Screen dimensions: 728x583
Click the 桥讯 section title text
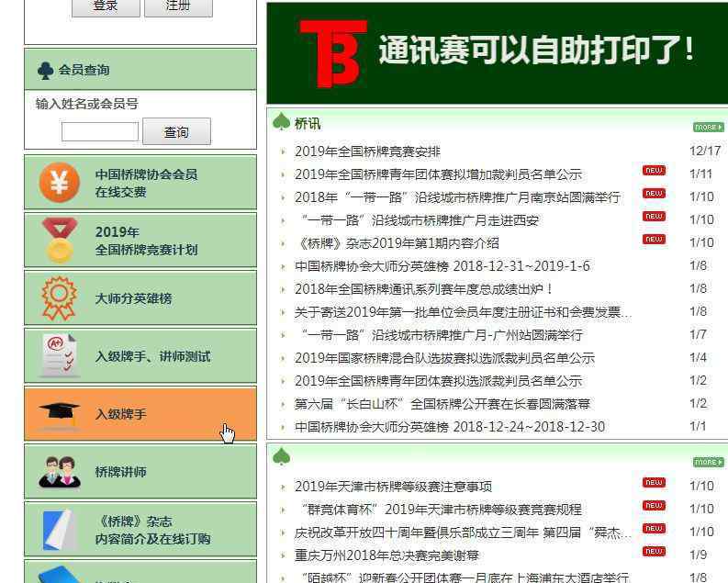tap(308, 123)
